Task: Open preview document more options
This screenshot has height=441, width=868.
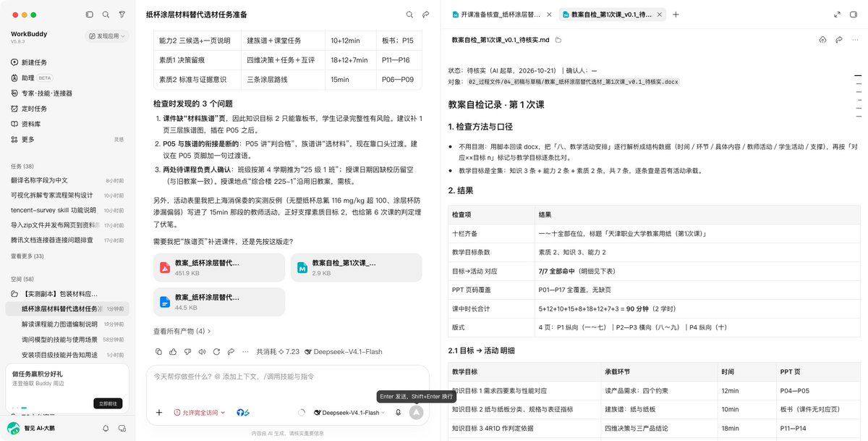Action: pos(854,40)
